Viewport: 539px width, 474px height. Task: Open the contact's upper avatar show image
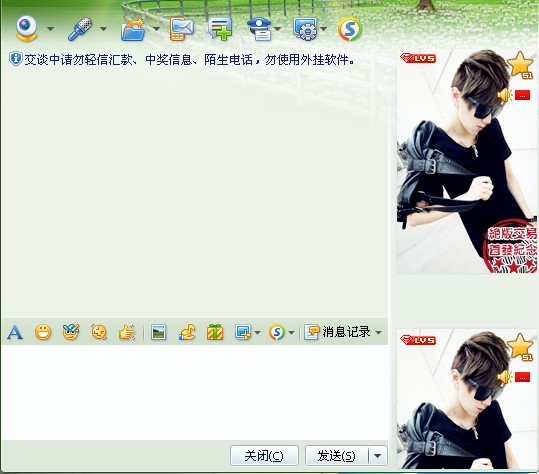[467, 161]
